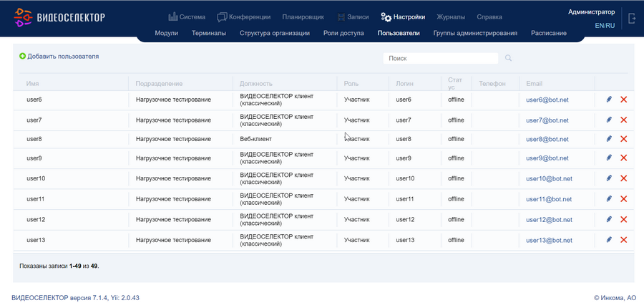Edit user10 with the pencil icon
Screen dimensions: 644x308
tap(609, 178)
